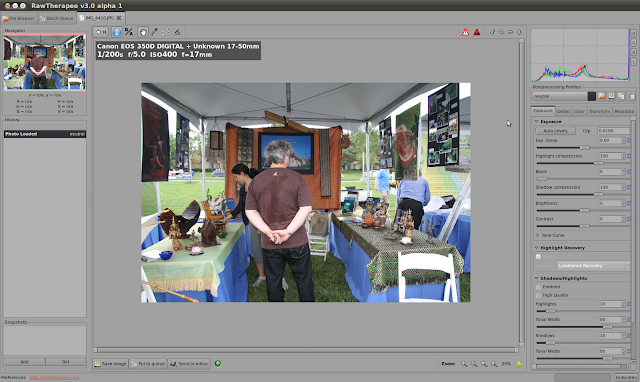
Task: Toggle clipped shadows warning indicator
Action: tap(477, 32)
